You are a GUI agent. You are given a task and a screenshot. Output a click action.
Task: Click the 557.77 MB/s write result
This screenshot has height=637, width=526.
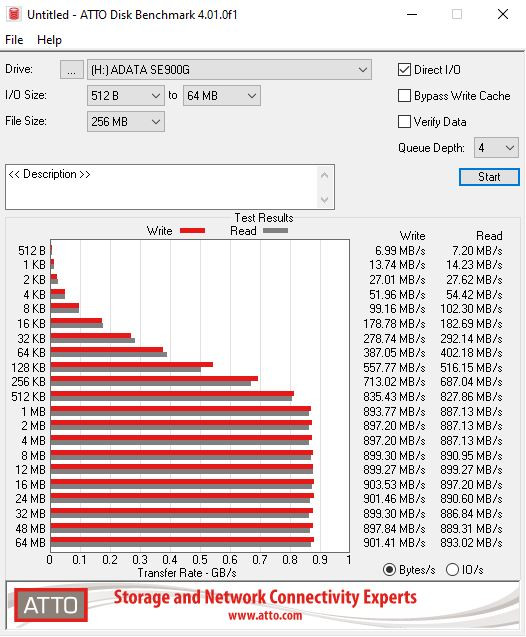pos(394,368)
